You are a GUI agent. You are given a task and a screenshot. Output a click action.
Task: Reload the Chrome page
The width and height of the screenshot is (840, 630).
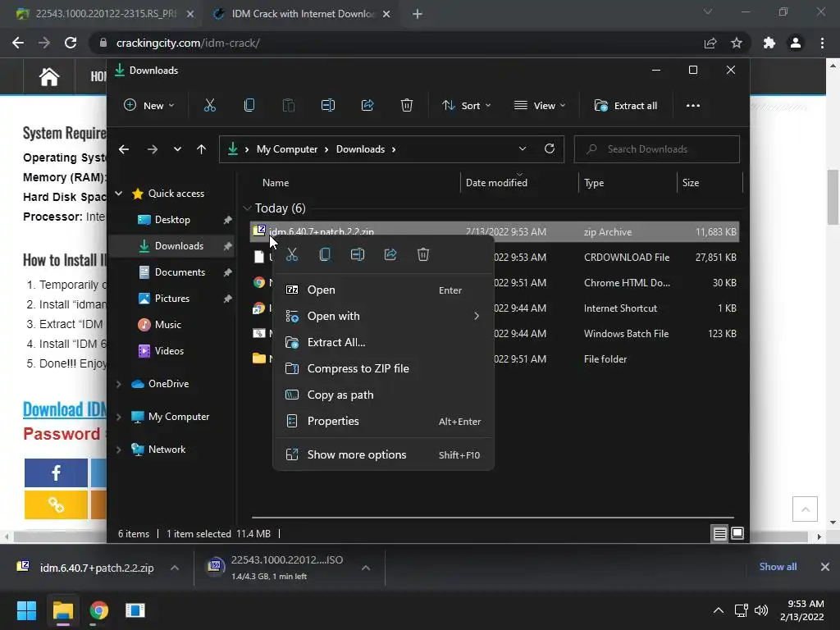71,43
